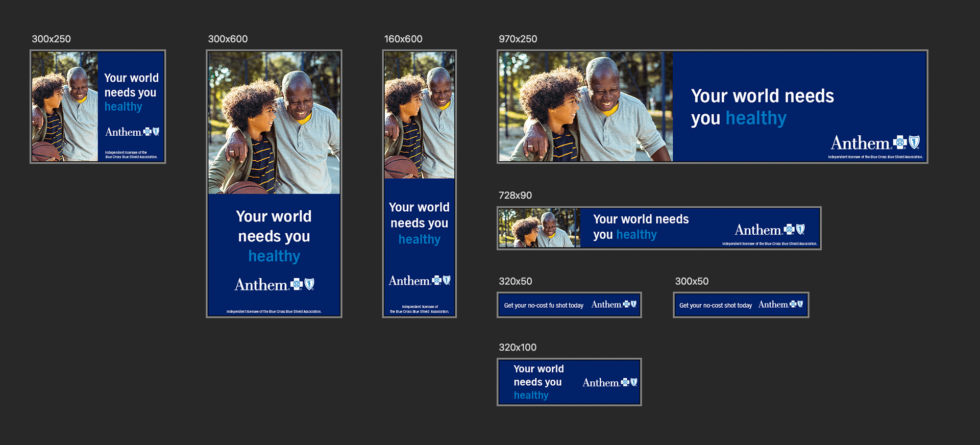Click the photo in the 160x600 banner

[x=420, y=115]
